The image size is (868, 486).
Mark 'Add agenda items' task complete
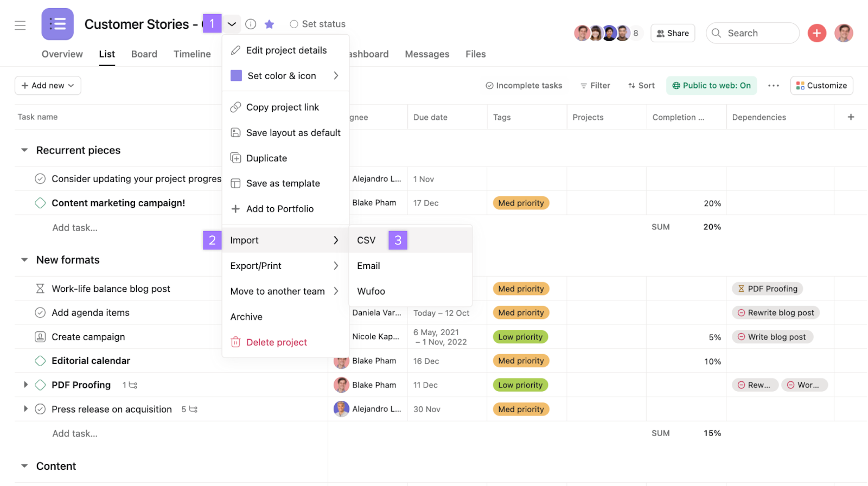[x=40, y=313]
